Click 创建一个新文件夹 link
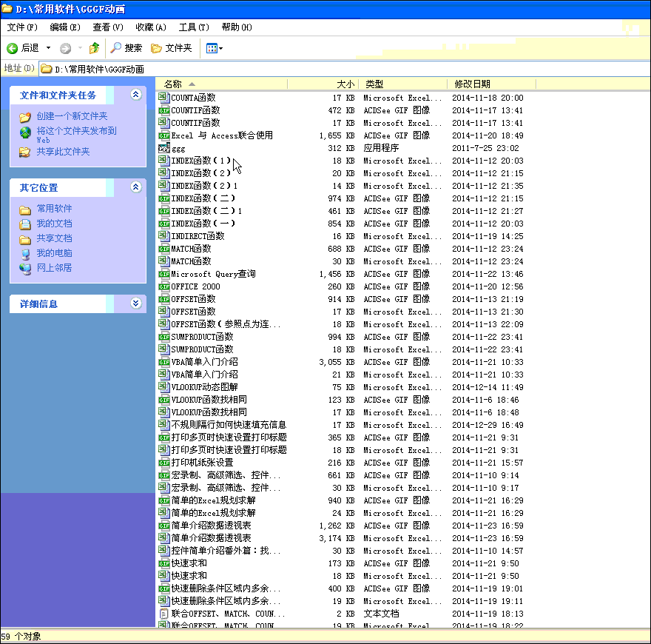651x644 pixels. click(72, 116)
